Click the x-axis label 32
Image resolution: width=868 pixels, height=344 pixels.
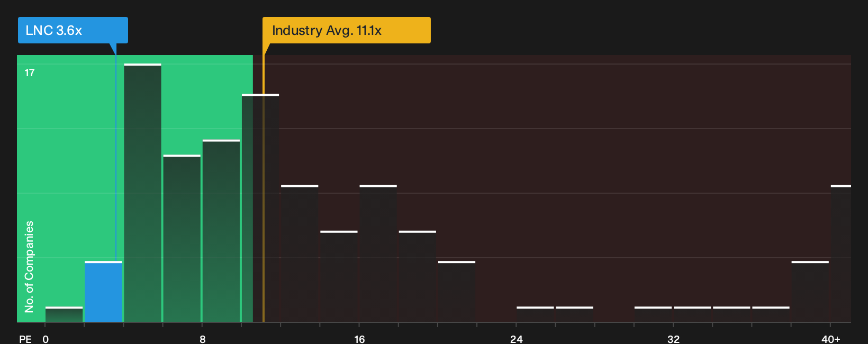673,339
